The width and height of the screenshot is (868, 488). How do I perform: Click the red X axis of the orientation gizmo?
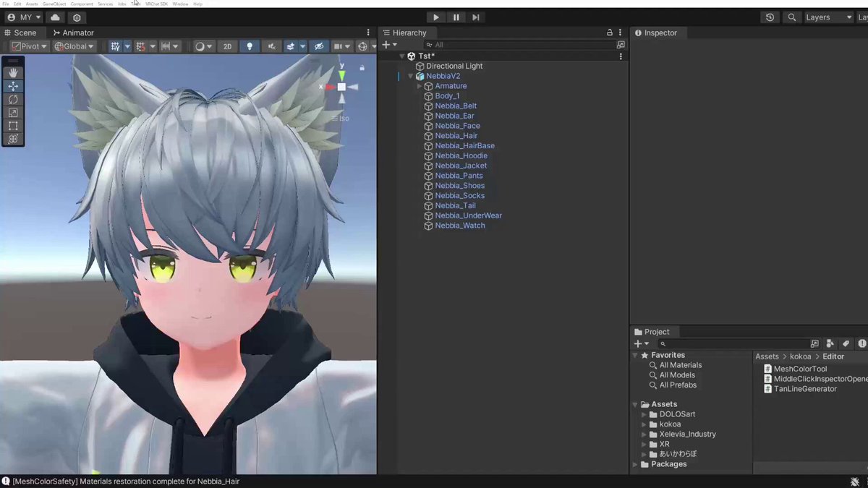330,87
